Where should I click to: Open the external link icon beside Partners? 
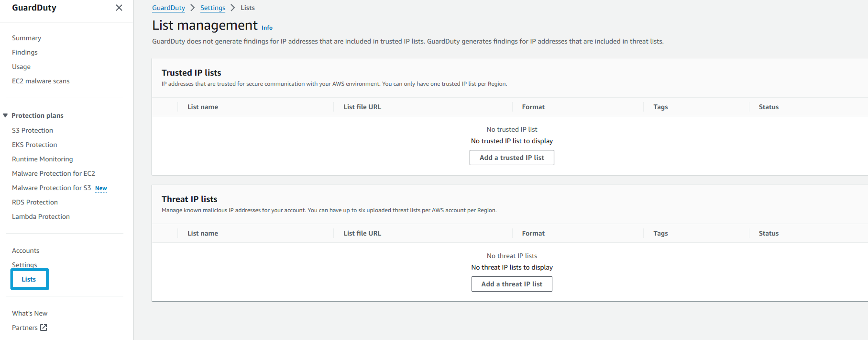pos(44,328)
